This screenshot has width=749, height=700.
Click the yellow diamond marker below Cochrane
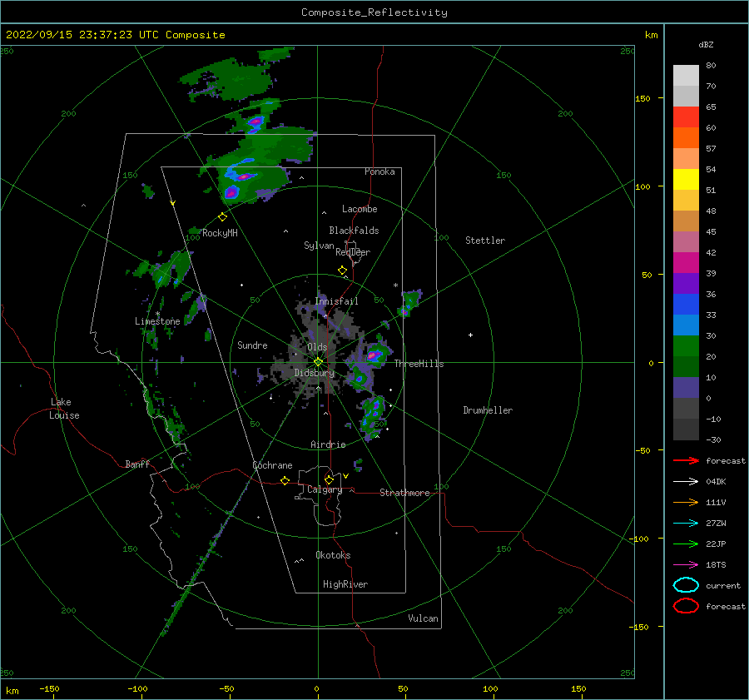285,481
